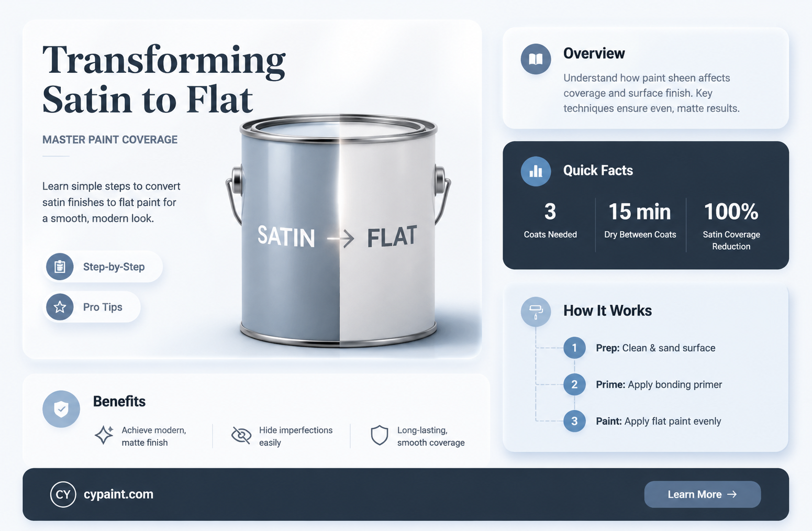812x531 pixels.
Task: Click the How It Works heading
Action: [607, 311]
